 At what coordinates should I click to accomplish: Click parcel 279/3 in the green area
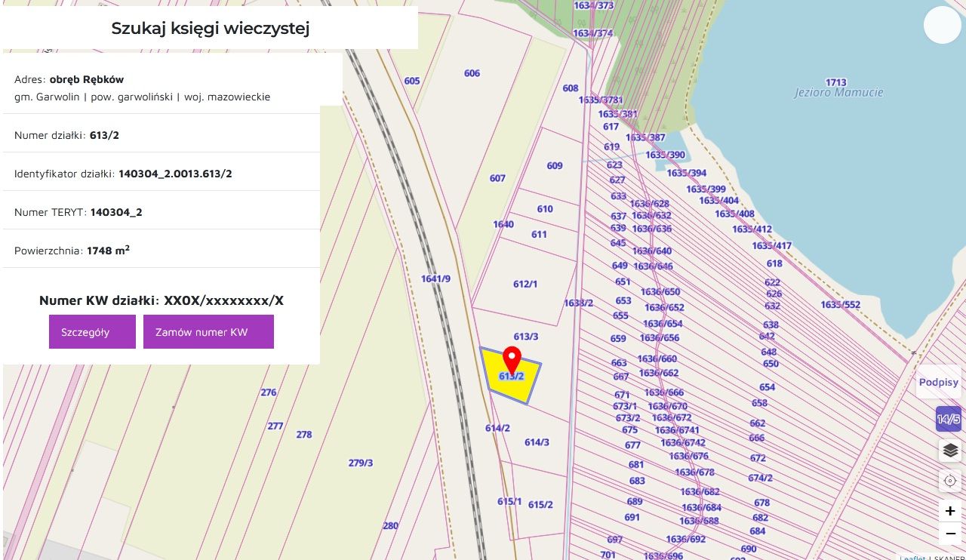(x=360, y=461)
